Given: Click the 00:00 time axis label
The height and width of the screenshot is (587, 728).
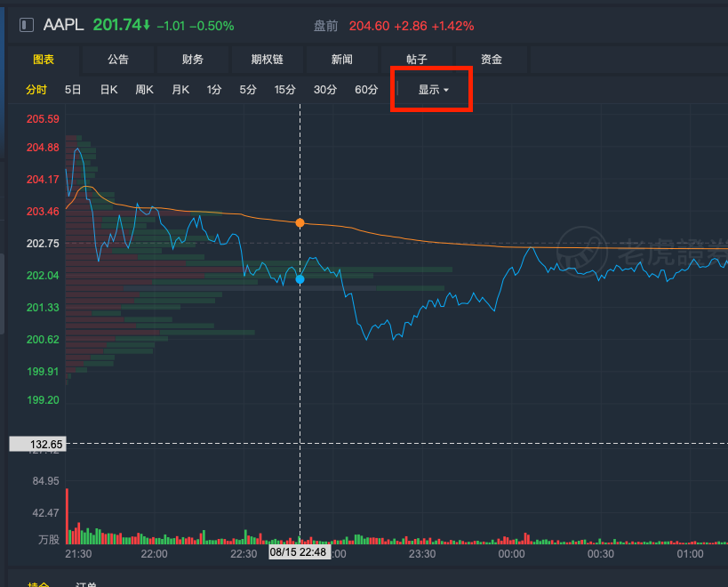Looking at the screenshot, I should pos(511,554).
